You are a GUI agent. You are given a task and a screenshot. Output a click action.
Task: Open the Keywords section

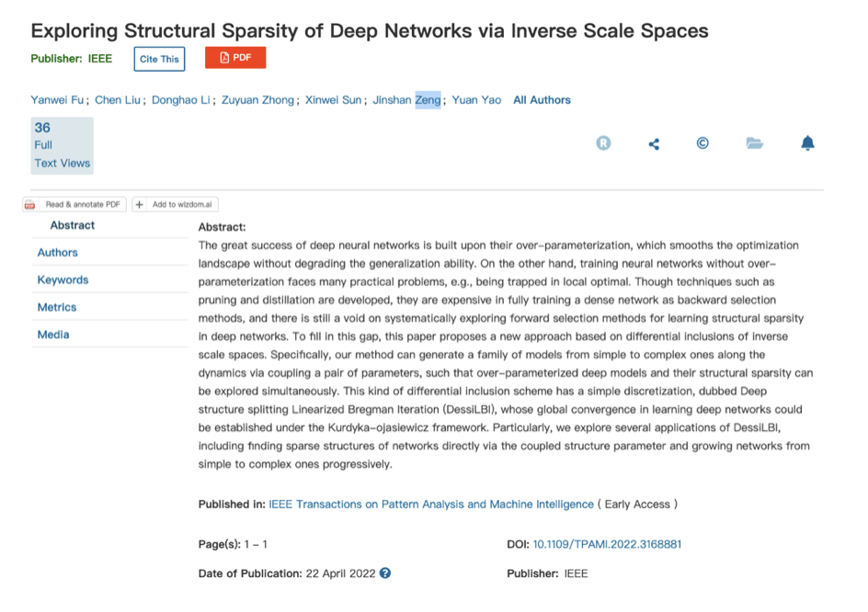coord(63,280)
